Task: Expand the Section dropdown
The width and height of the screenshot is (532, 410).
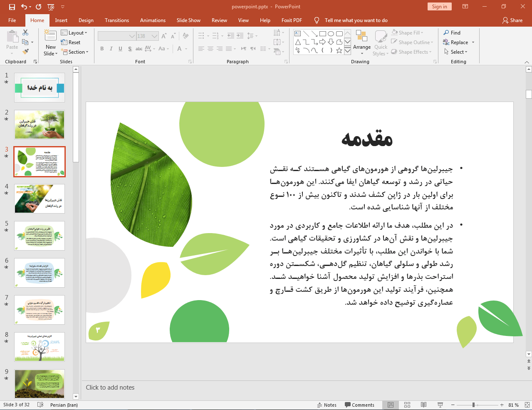Action: (75, 52)
